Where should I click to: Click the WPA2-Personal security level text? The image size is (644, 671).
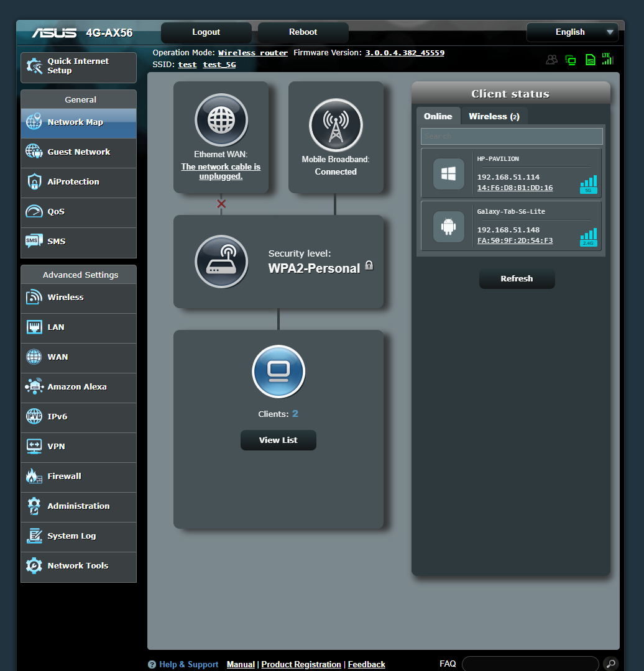click(314, 269)
